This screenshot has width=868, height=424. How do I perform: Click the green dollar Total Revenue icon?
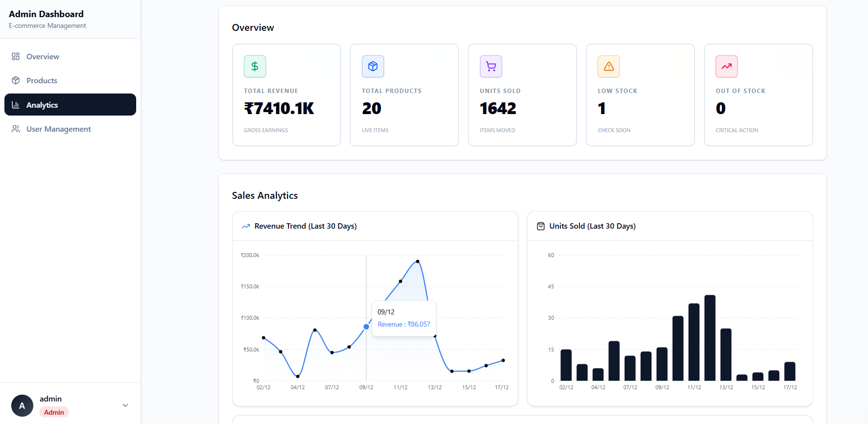point(255,66)
